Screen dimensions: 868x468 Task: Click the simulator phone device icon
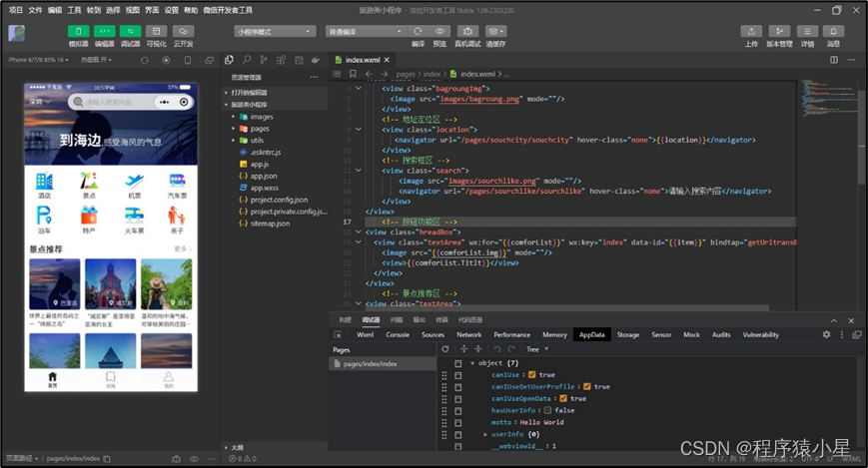[188, 60]
